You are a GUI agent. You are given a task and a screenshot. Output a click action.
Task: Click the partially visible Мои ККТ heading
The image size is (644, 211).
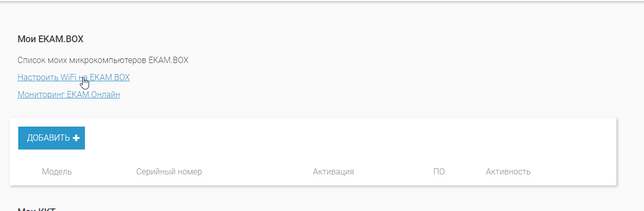tap(36, 209)
